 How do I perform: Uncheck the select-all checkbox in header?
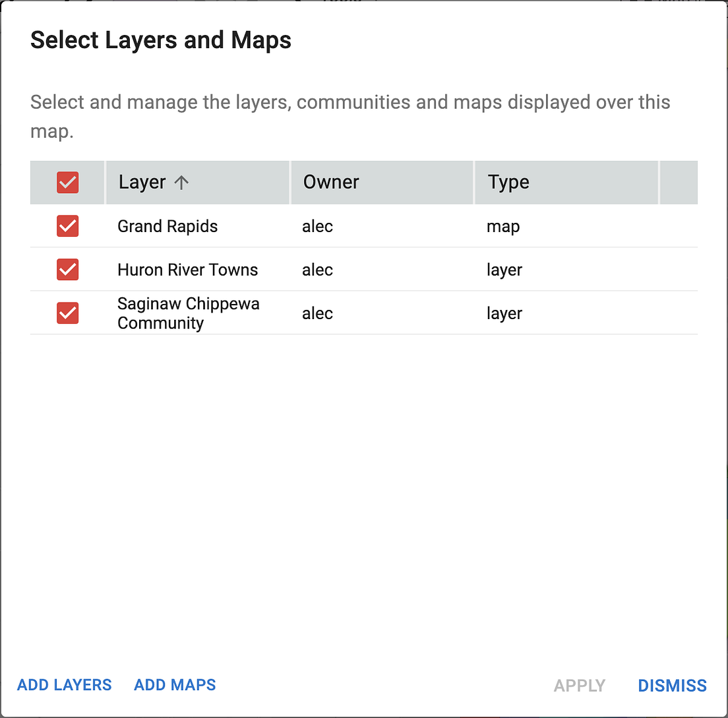67,182
